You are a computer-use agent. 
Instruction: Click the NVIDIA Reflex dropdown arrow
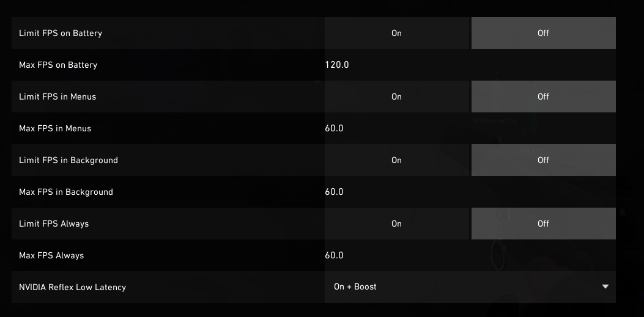click(605, 286)
